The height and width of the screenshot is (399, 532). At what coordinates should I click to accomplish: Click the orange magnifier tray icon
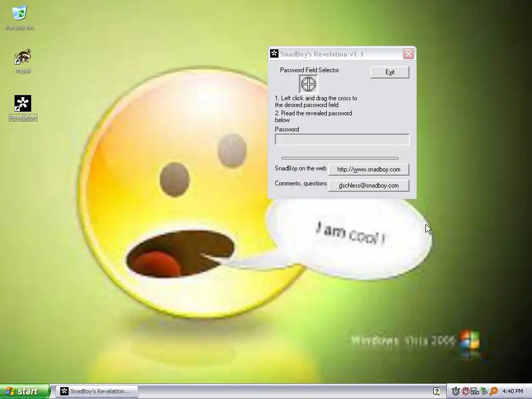[494, 391]
